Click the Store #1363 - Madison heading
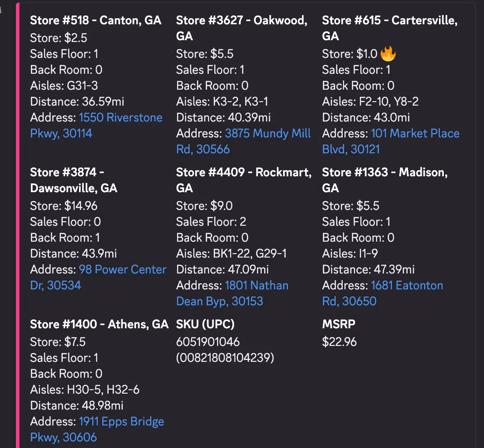 [385, 172]
